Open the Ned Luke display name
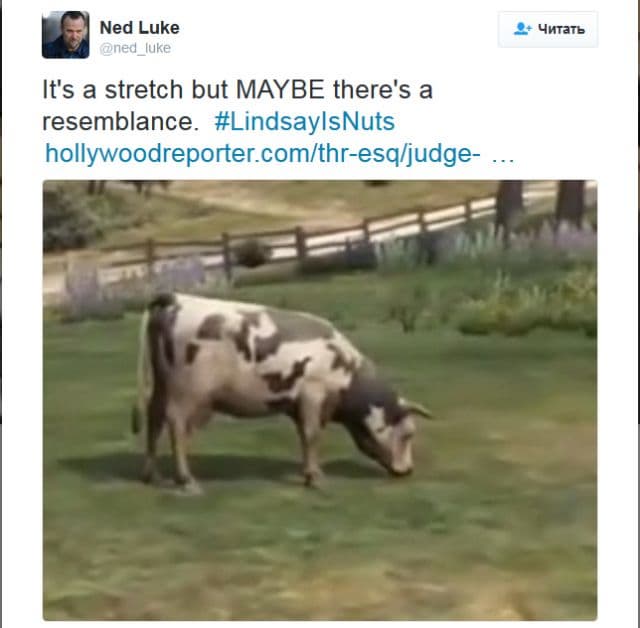Image resolution: width=640 pixels, height=628 pixels. 140,28
